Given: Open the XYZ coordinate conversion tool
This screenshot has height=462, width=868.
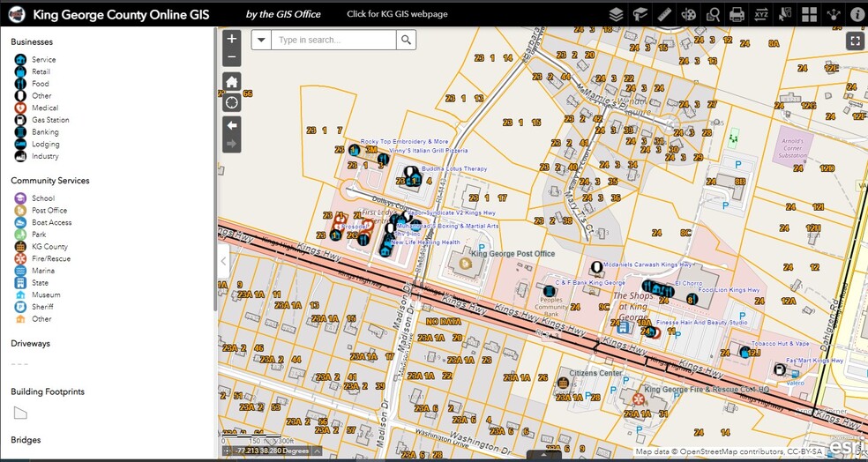Looking at the screenshot, I should 761,14.
